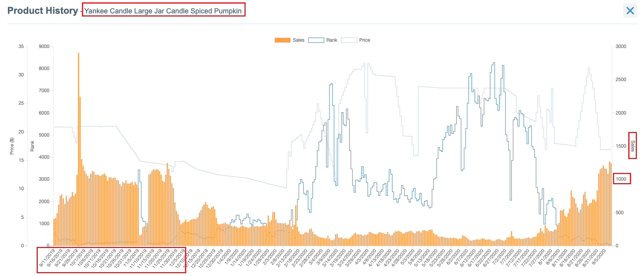Viewport: 644px width, 276px height.
Task: Toggle Price series via legend label
Action: tap(365, 40)
